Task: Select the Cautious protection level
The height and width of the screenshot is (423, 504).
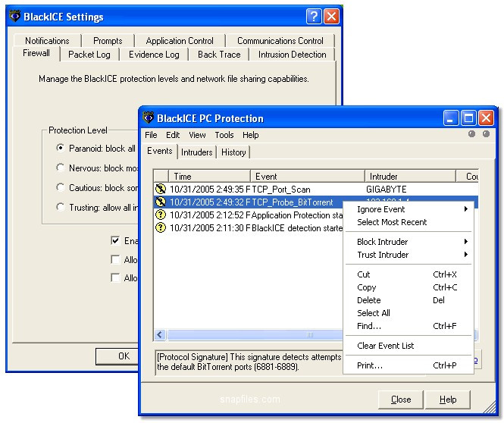Action: [x=60, y=187]
